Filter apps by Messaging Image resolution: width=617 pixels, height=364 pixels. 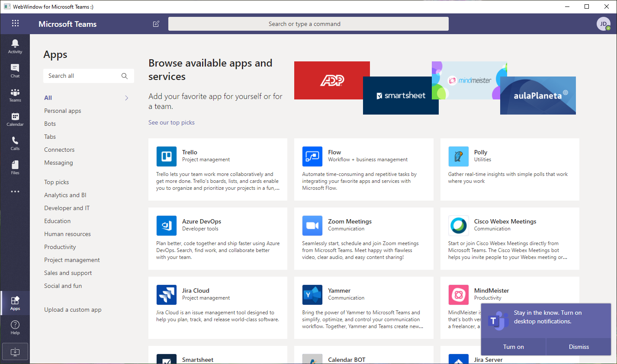tap(58, 163)
